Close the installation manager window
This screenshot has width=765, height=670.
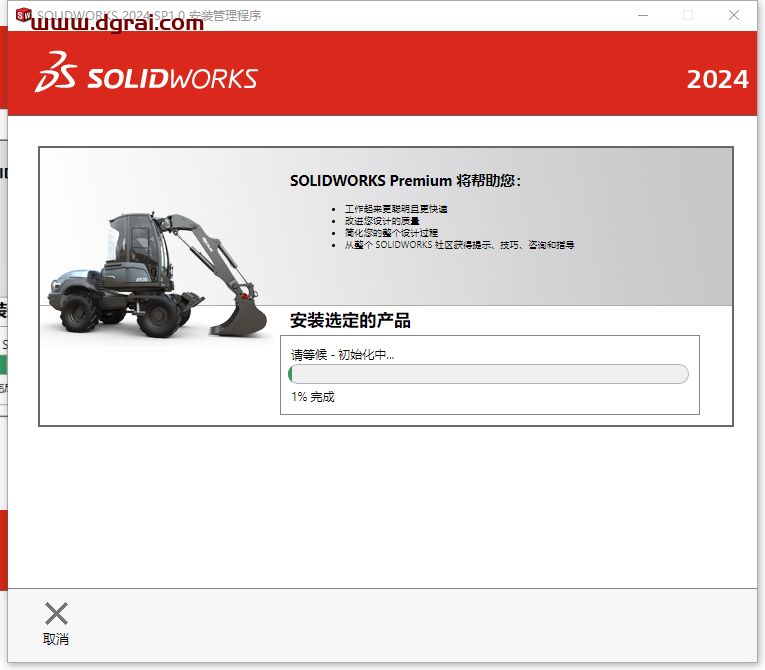pos(734,15)
